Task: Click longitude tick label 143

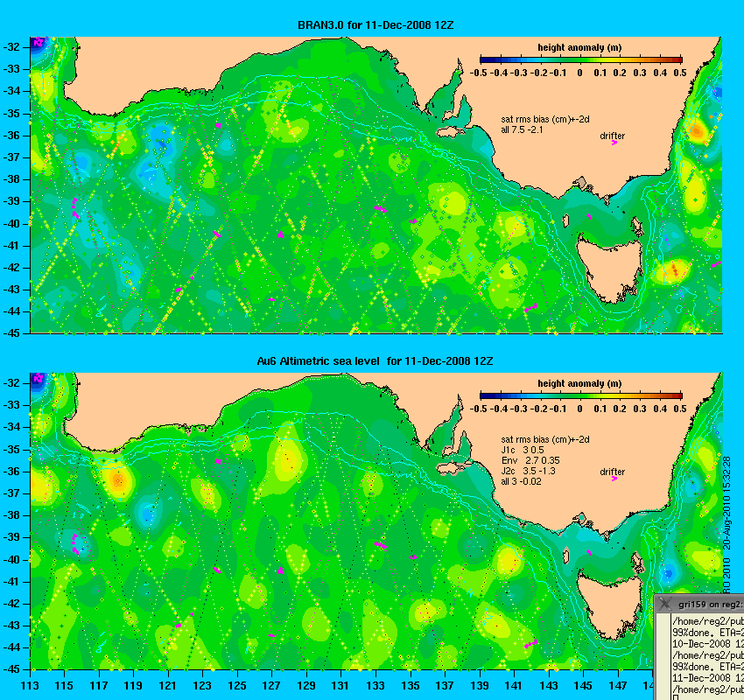Action: click(x=549, y=686)
